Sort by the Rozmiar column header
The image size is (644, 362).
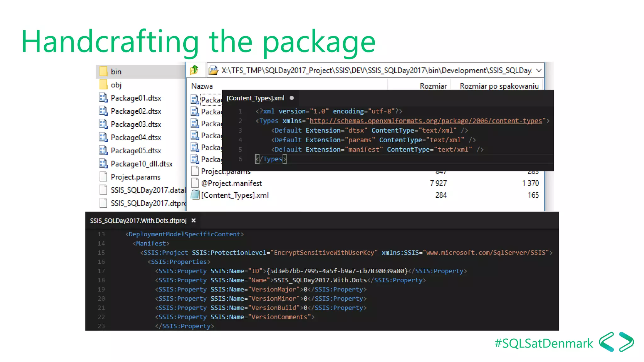point(433,86)
